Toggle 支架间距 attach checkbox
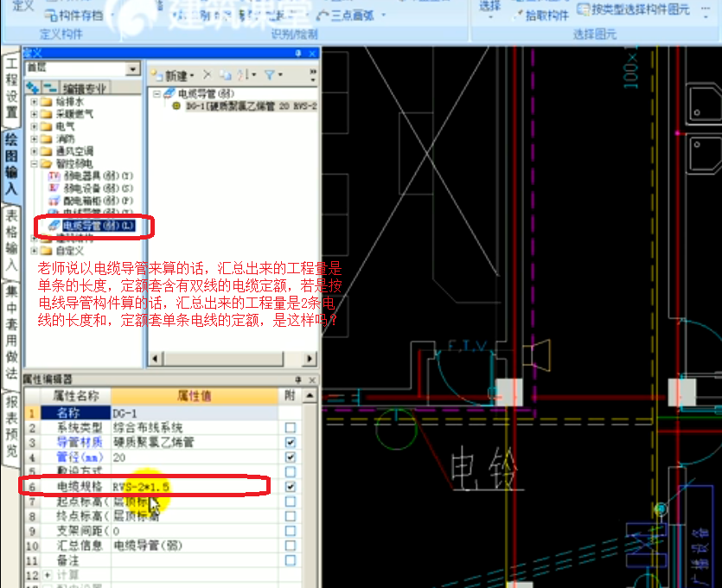Screen dimensions: 722x588 point(290,531)
